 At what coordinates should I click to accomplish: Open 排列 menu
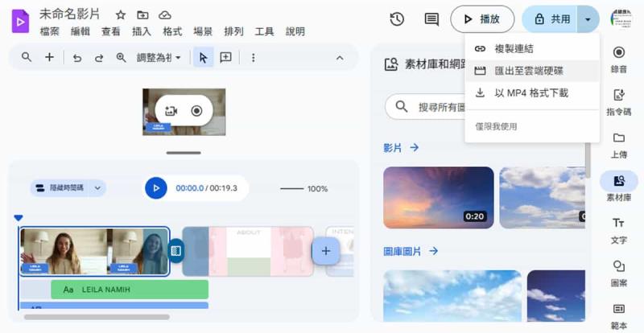(x=233, y=31)
